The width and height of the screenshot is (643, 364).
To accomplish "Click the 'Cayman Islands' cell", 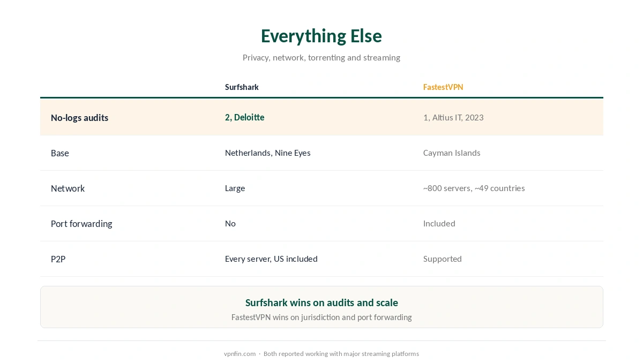I will [x=452, y=153].
